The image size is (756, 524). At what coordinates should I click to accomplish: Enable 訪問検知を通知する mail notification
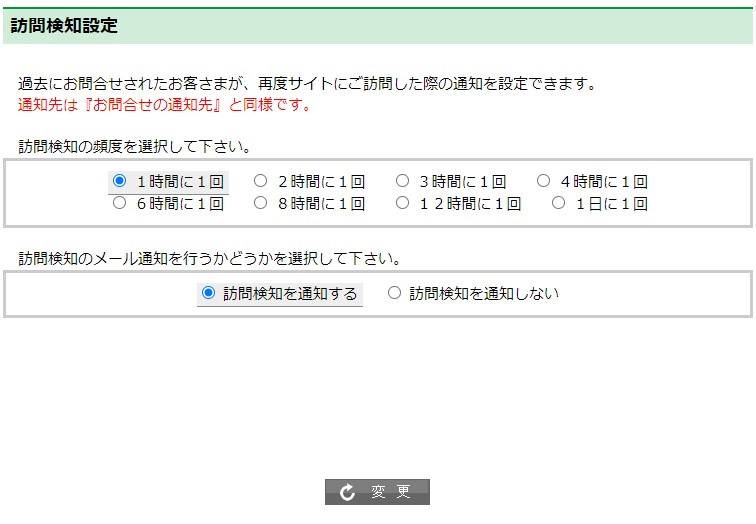pos(208,293)
